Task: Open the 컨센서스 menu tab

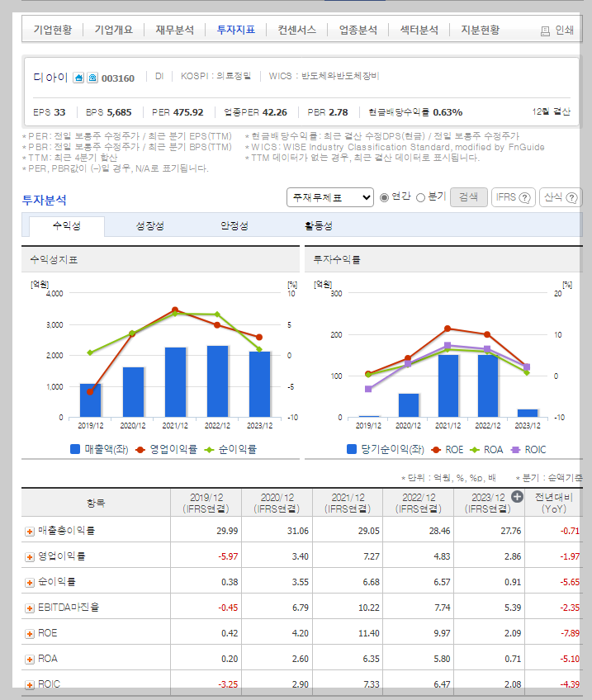Action: [297, 30]
